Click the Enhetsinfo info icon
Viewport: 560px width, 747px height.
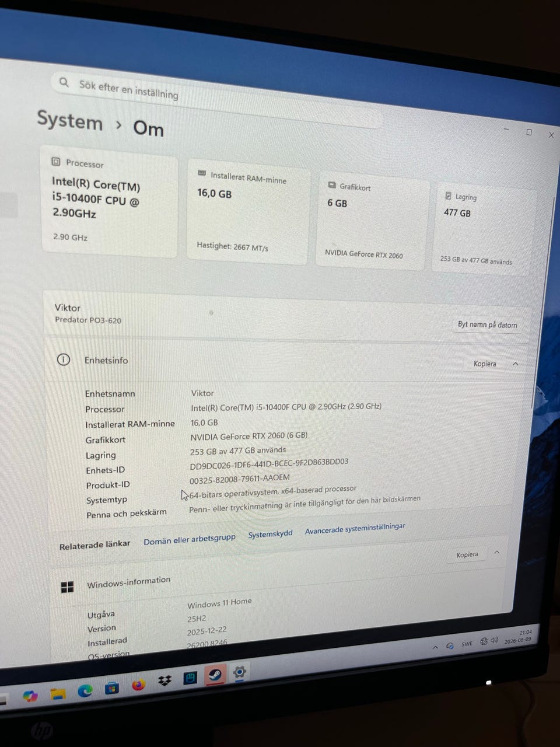pos(64,359)
